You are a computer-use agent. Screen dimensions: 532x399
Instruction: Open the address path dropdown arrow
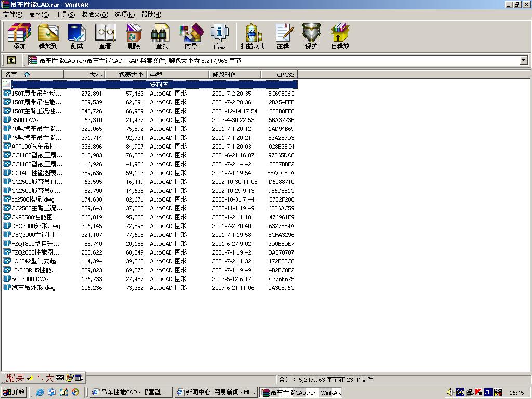click(523, 61)
